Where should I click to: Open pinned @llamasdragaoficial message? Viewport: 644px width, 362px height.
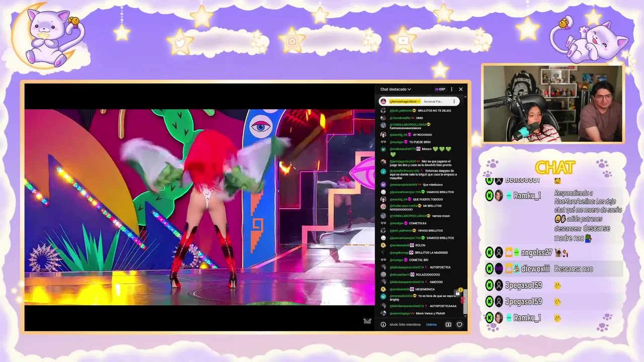(419, 102)
